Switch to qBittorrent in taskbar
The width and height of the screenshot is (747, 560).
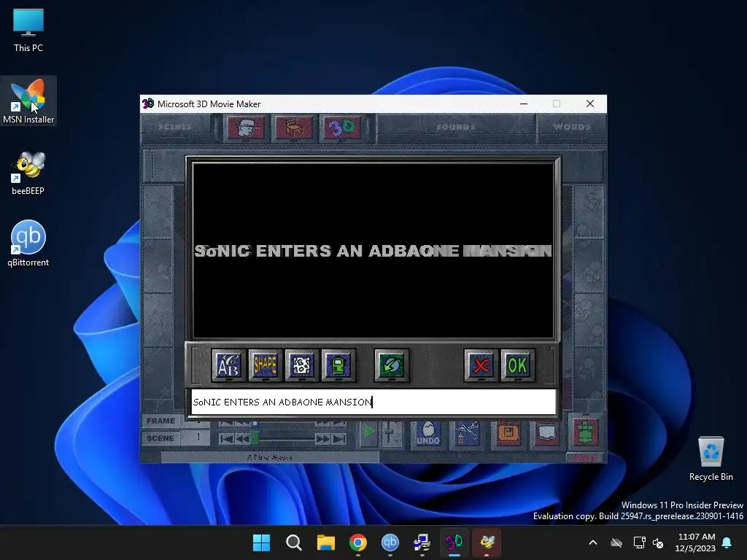coord(390,542)
